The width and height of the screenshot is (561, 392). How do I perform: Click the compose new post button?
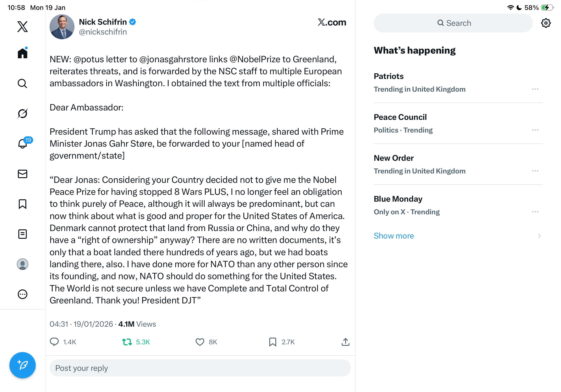23,365
